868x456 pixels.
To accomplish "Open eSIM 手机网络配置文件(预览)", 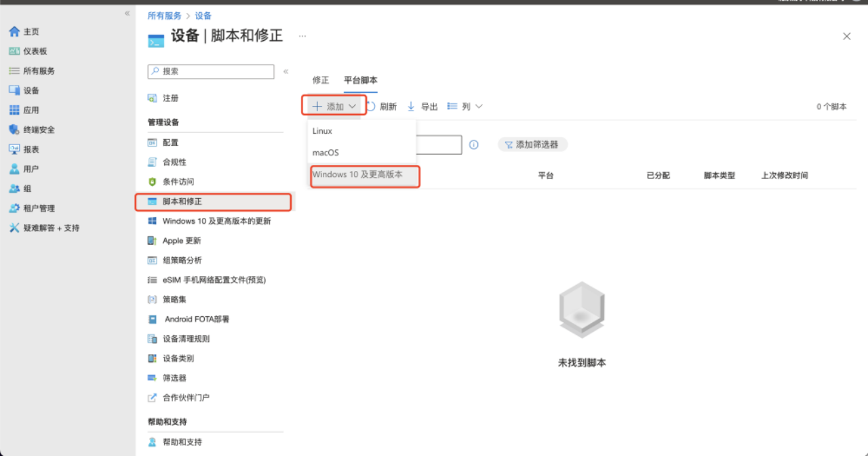I will [215, 280].
